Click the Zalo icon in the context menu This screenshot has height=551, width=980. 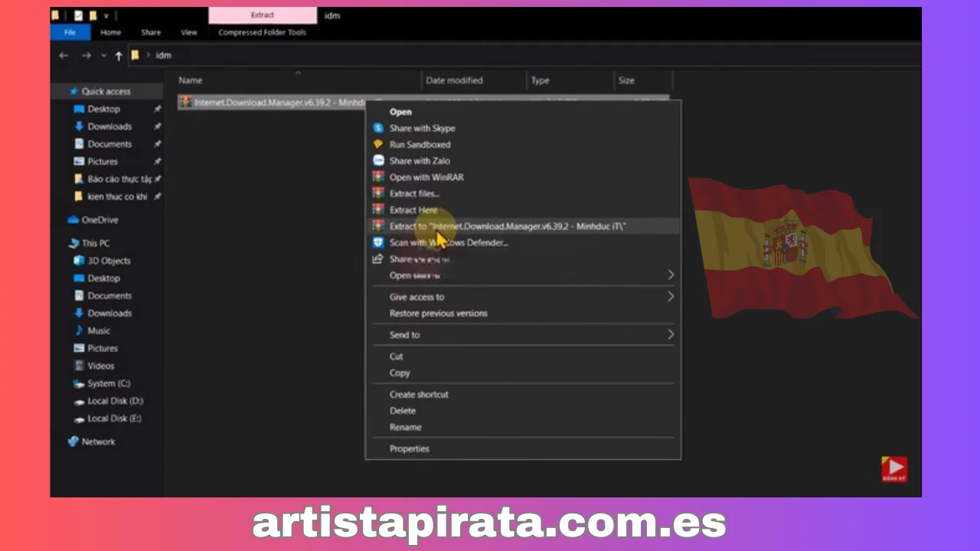point(377,161)
